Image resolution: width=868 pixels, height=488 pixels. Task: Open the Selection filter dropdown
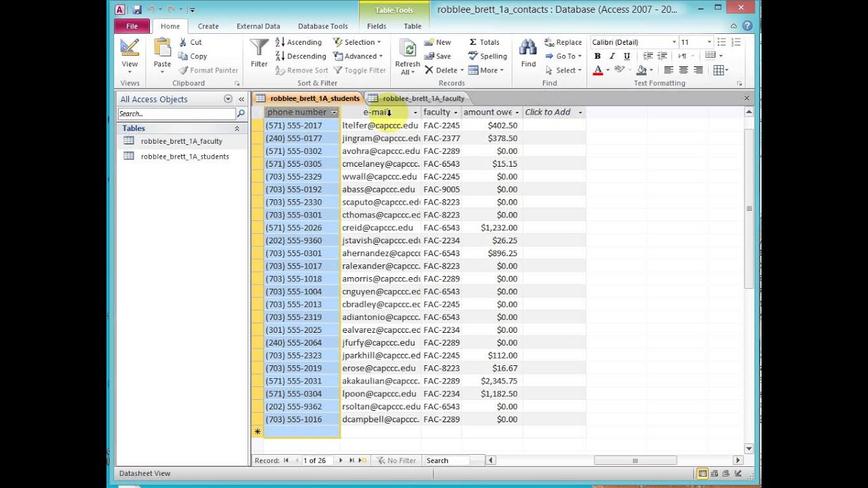click(357, 42)
